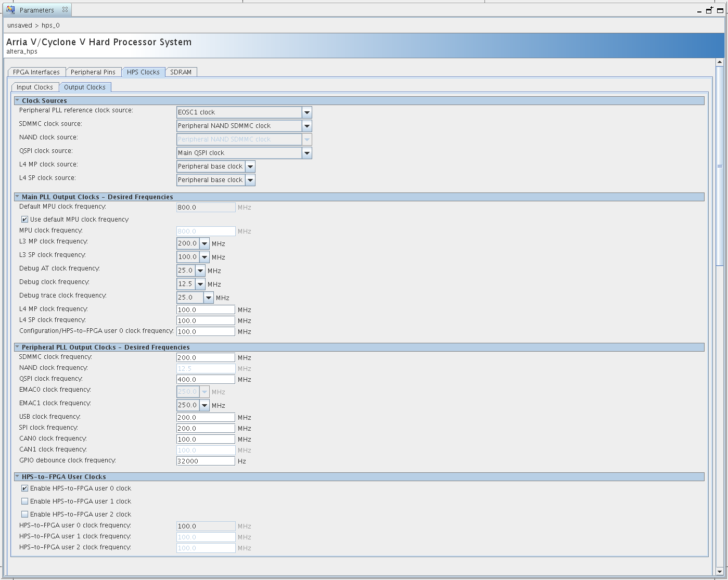Viewport: 728px width, 580px height.
Task: Edit Configuration/HPS-to-FPGA user 0 clock frequency field
Action: coord(206,331)
